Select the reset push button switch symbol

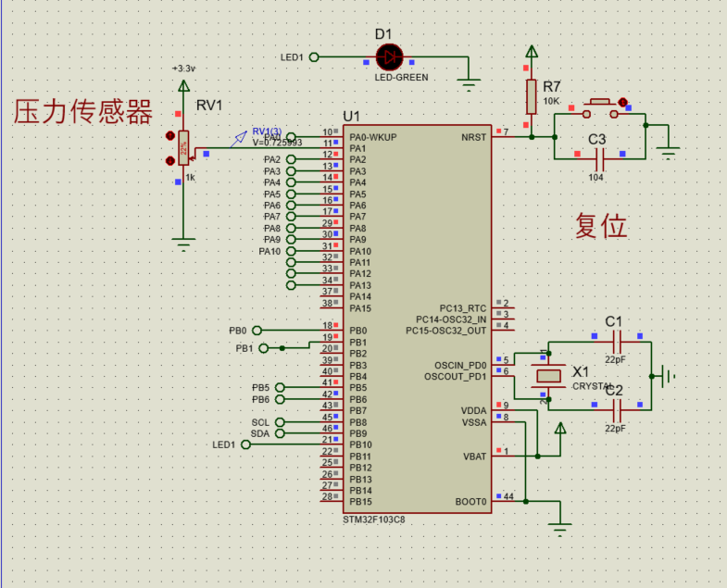pos(600,109)
